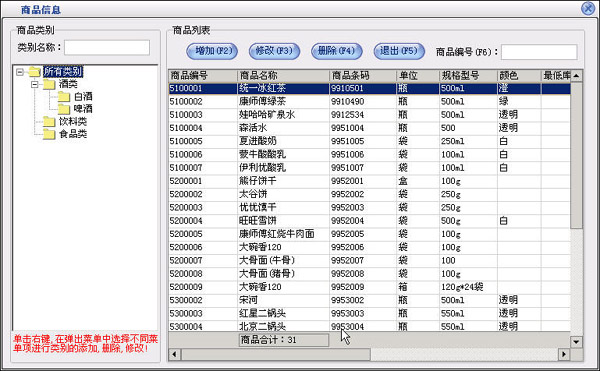This screenshot has height=371, width=600.
Task: Collapse the 所有类别 tree node
Action: tap(20, 72)
